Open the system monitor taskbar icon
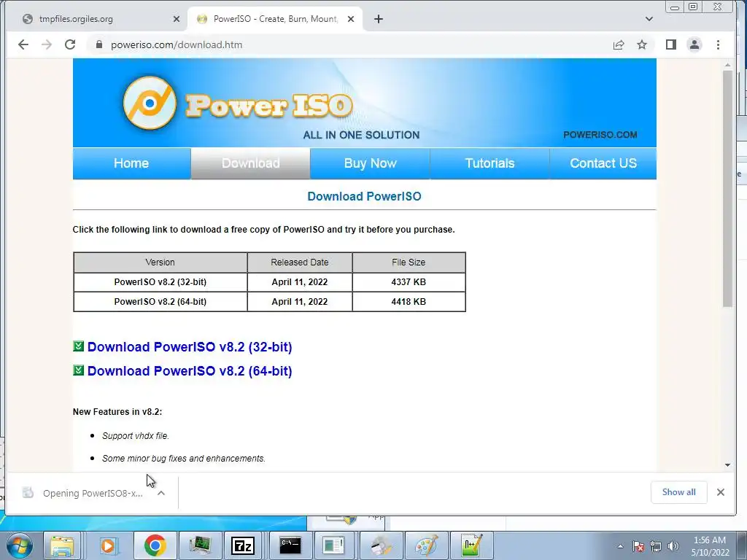Image resolution: width=747 pixels, height=560 pixels. point(200,545)
